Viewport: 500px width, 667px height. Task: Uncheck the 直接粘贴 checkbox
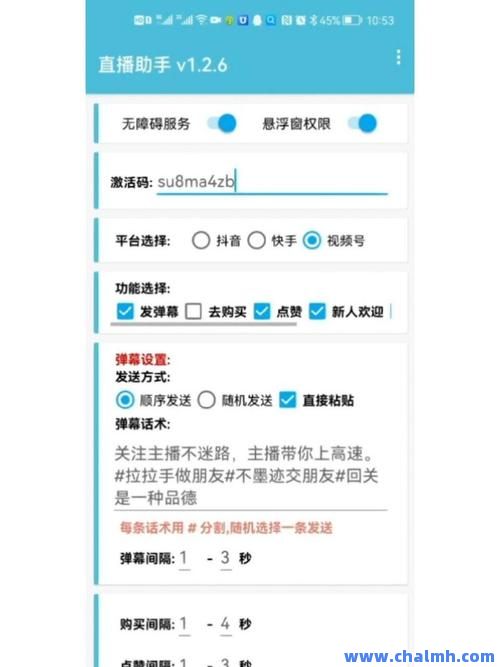288,400
